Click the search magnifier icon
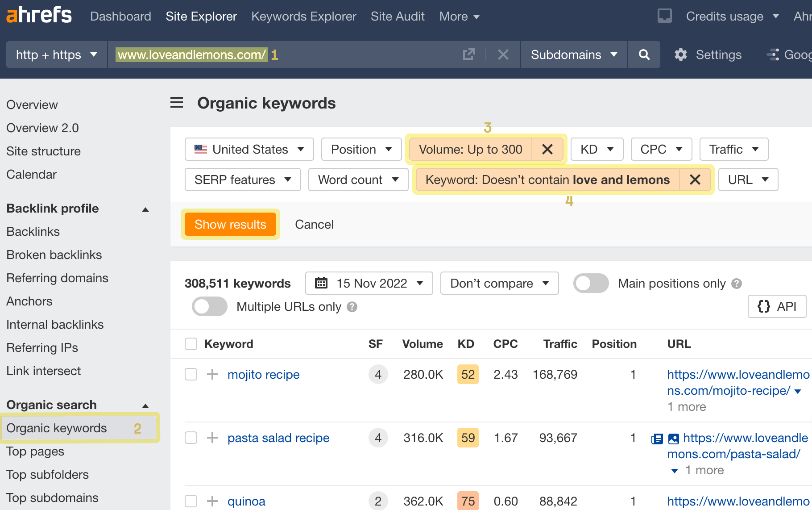 pyautogui.click(x=644, y=54)
